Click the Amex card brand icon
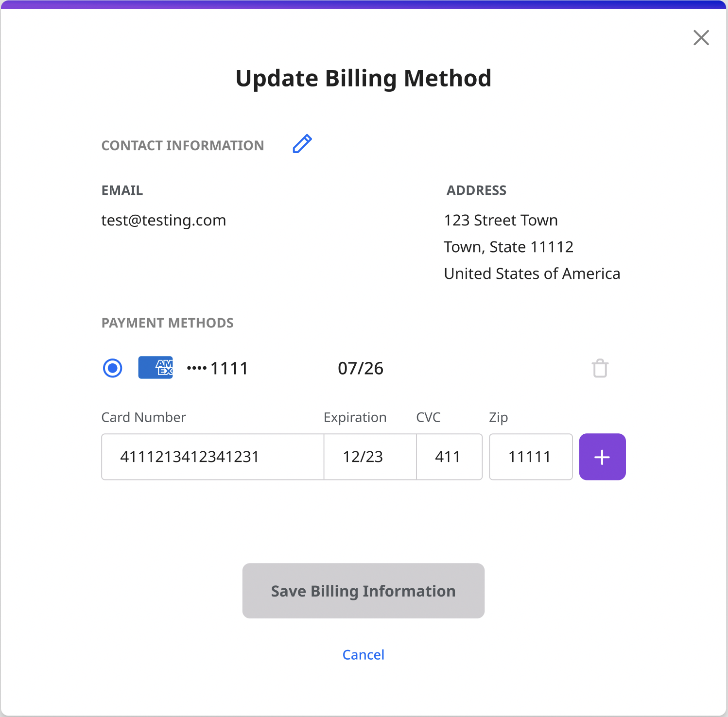Viewport: 728px width, 717px height. click(155, 368)
